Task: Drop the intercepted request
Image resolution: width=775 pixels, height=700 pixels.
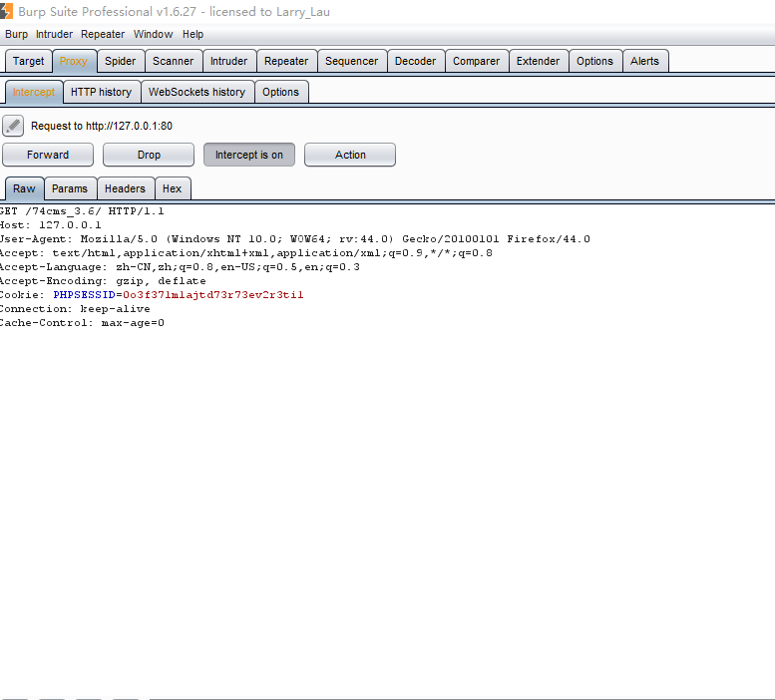Action: coord(149,155)
